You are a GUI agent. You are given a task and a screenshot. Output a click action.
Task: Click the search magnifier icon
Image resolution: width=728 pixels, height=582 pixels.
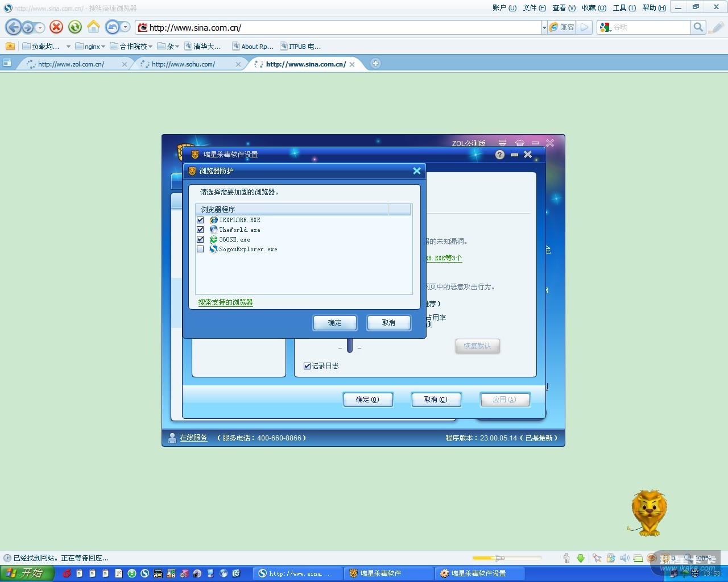(x=698, y=27)
